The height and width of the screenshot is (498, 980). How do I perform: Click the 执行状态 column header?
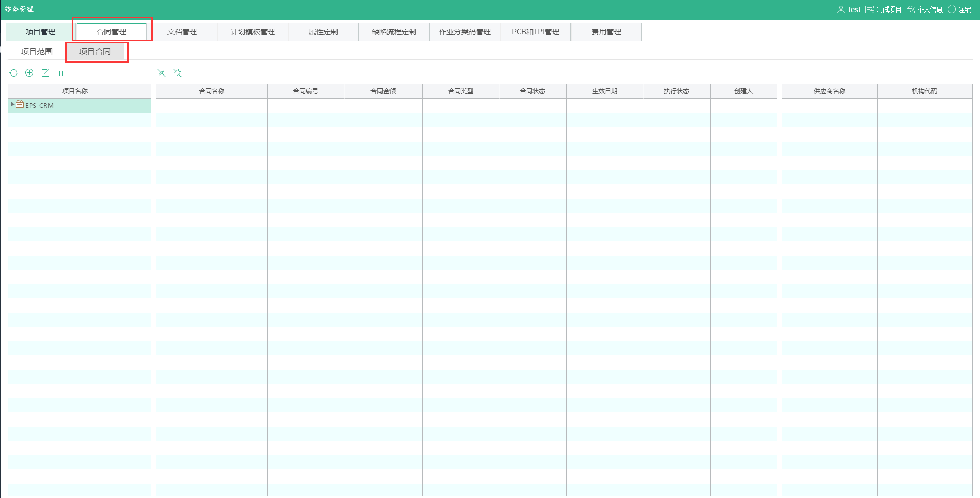(x=677, y=91)
